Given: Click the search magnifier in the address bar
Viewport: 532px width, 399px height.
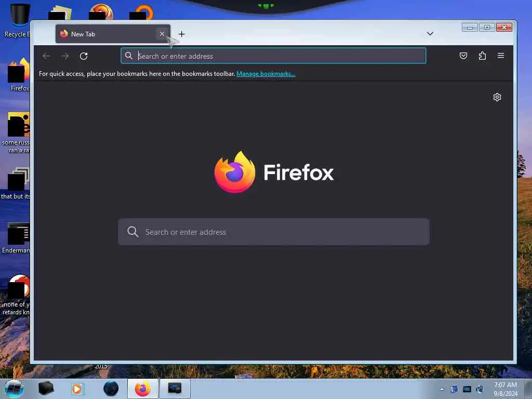Looking at the screenshot, I should [x=129, y=56].
